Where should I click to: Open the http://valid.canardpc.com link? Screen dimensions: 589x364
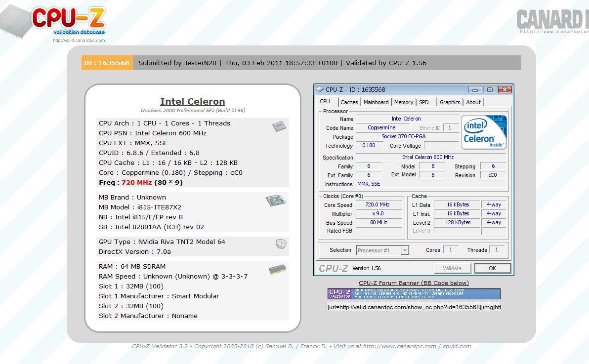(79, 40)
